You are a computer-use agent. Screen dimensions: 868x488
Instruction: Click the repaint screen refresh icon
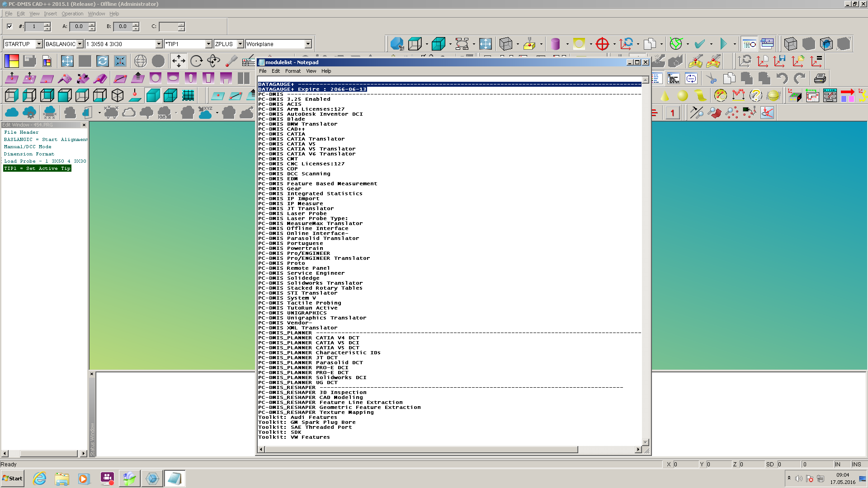[103, 61]
